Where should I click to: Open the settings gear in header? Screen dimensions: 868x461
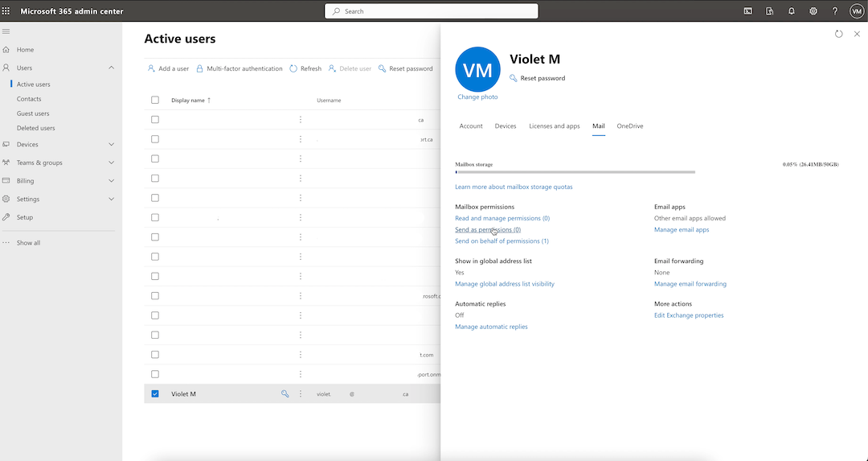tap(813, 11)
